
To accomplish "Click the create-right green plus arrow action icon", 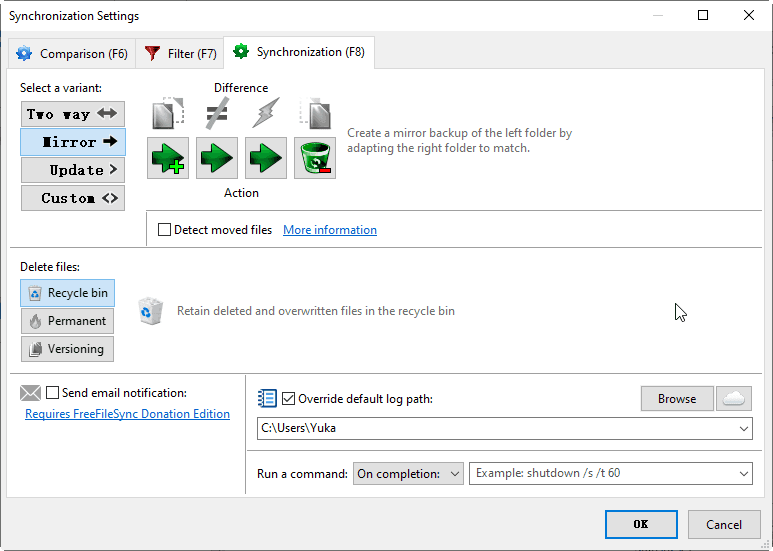I will click(168, 158).
